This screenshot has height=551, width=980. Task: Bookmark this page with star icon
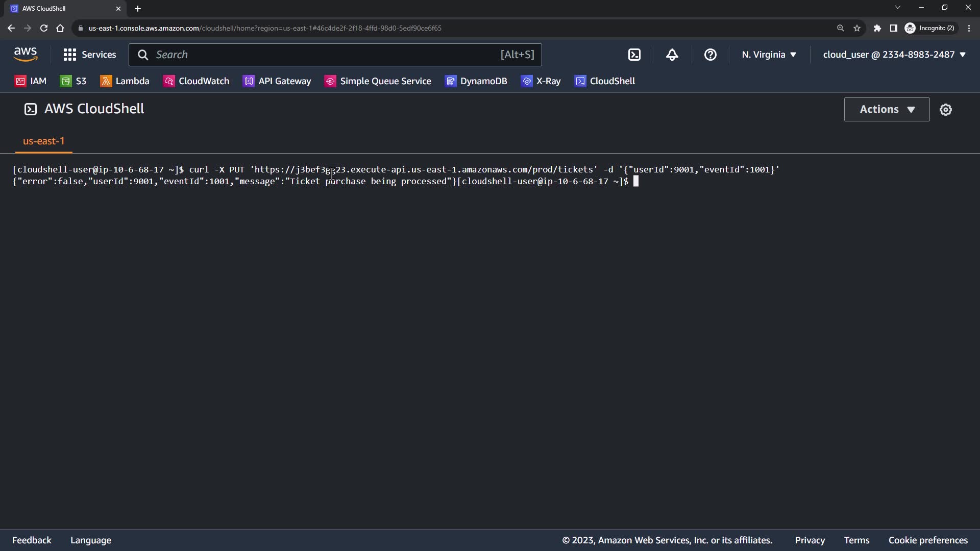click(x=857, y=28)
